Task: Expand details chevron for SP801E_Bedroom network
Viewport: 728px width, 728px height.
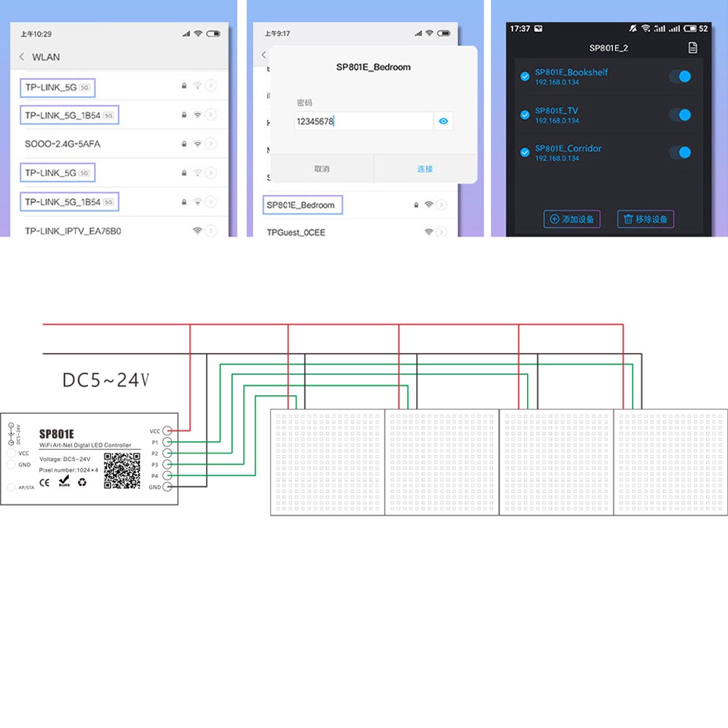Action: click(x=442, y=205)
